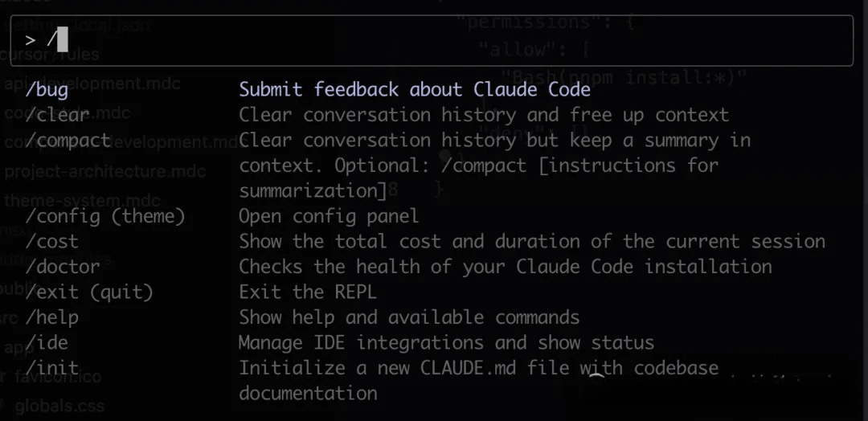
Task: Click 'Open config panel' description
Action: [x=329, y=216]
